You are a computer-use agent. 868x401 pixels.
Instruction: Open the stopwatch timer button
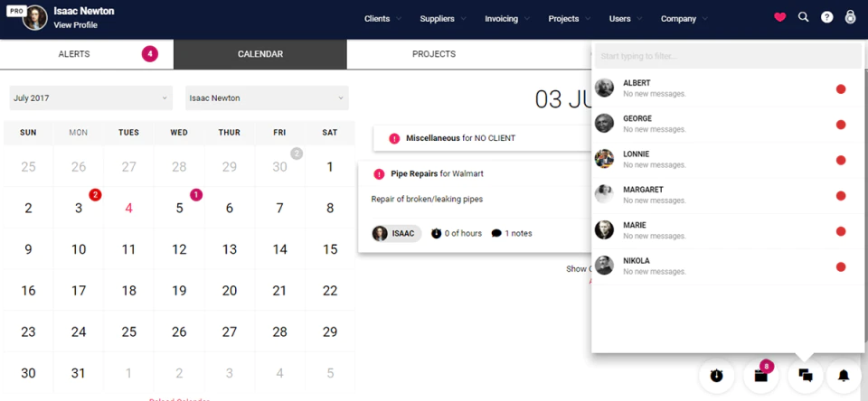[x=717, y=376]
